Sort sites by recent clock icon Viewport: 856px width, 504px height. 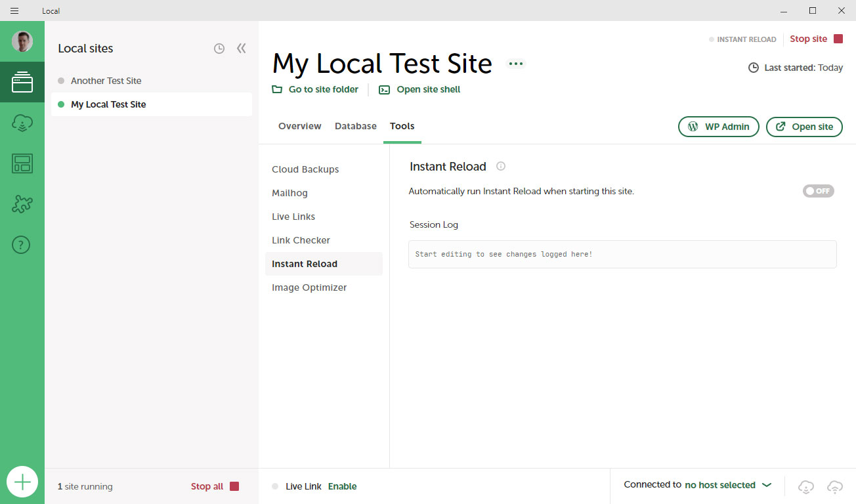click(219, 49)
